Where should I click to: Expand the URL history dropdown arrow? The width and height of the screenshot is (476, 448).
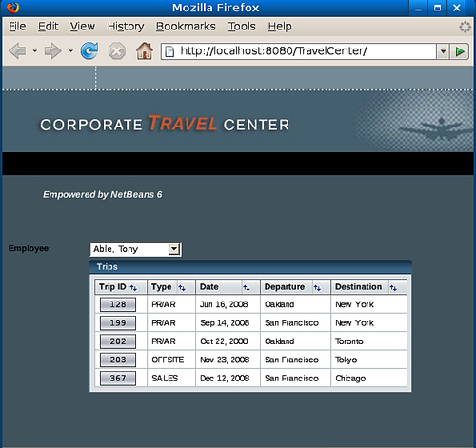click(443, 51)
